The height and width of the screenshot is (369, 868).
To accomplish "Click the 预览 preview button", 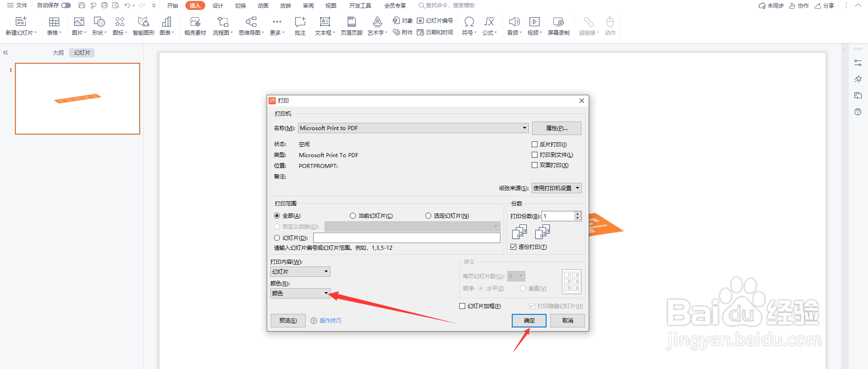I will point(288,321).
